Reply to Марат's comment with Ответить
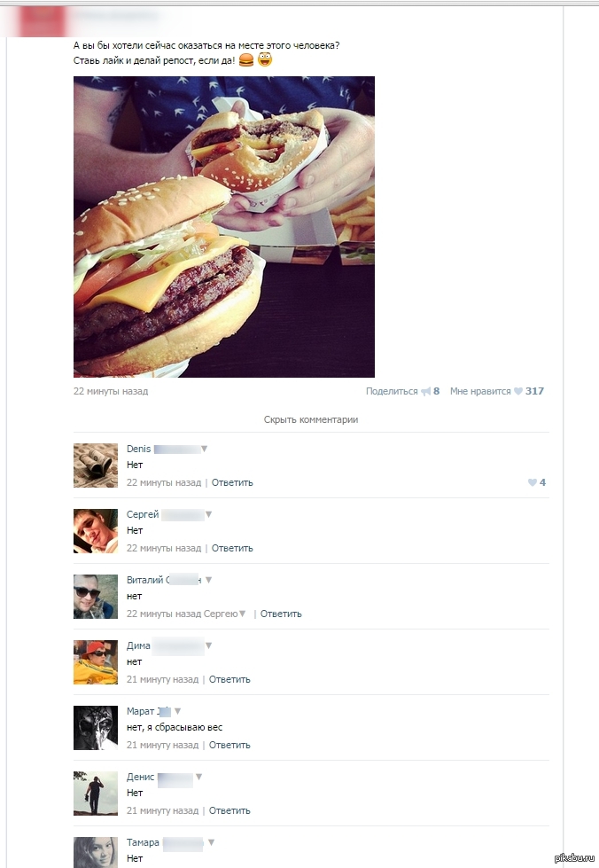 tap(229, 745)
